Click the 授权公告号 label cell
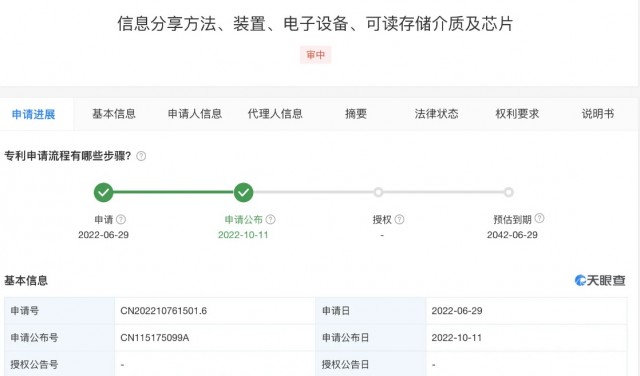Image resolution: width=640 pixels, height=376 pixels. pyautogui.click(x=60, y=364)
